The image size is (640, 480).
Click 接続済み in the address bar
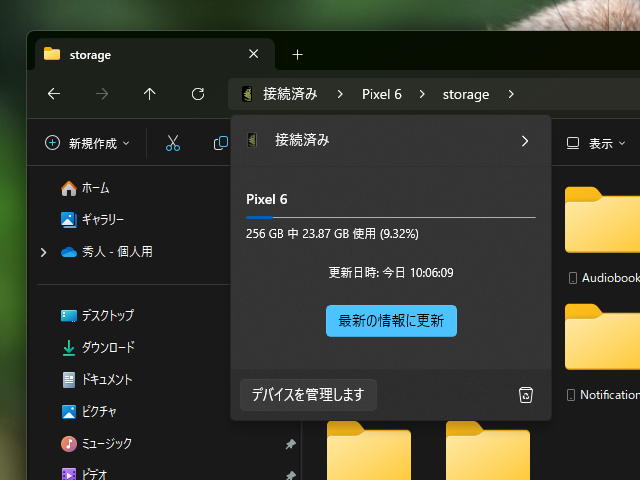click(290, 94)
